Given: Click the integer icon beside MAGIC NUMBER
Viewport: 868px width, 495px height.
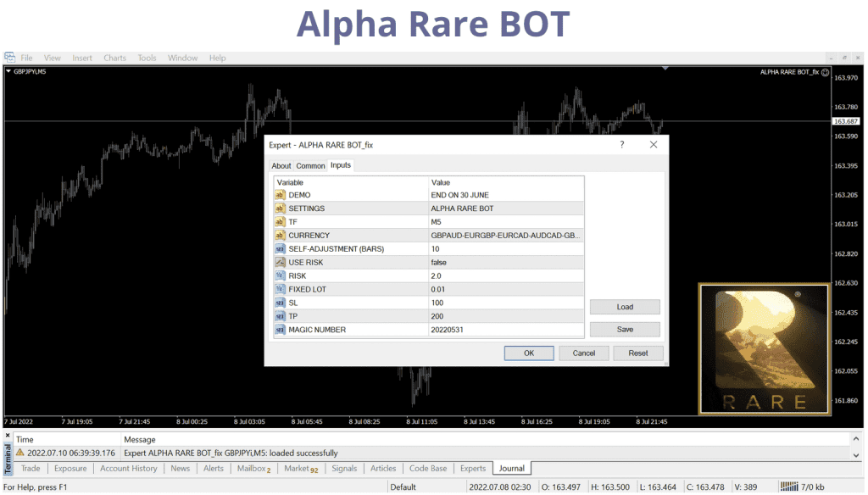Looking at the screenshot, I should click(280, 330).
